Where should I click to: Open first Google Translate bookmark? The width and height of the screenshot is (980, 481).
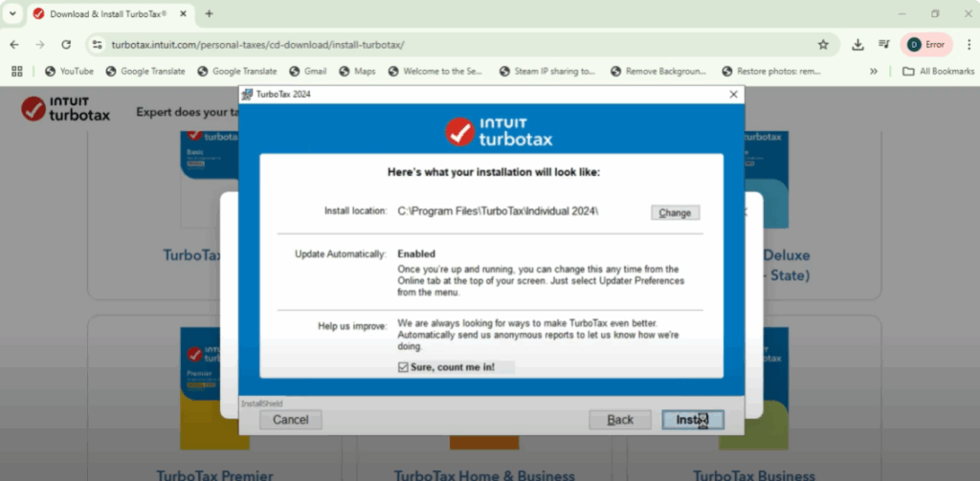(145, 71)
